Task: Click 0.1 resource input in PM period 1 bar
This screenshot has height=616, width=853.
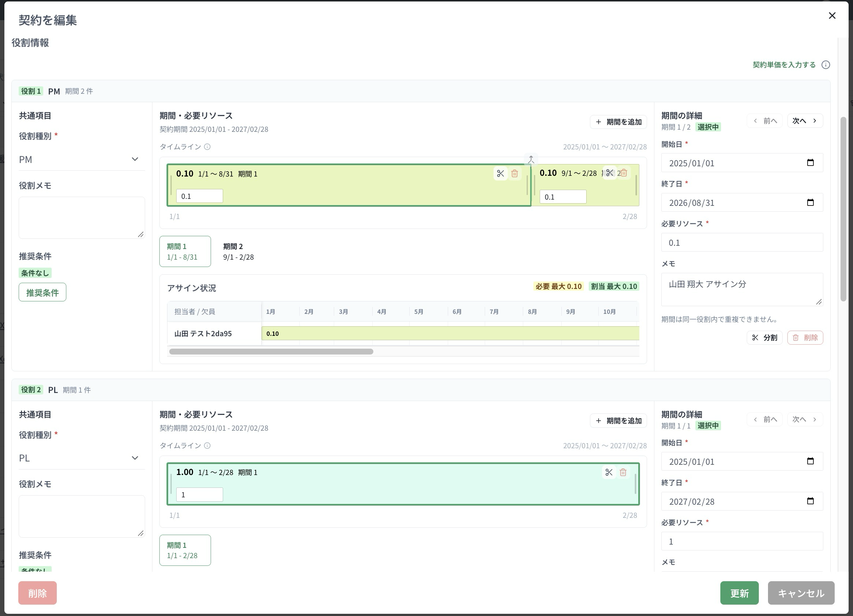Action: tap(200, 196)
